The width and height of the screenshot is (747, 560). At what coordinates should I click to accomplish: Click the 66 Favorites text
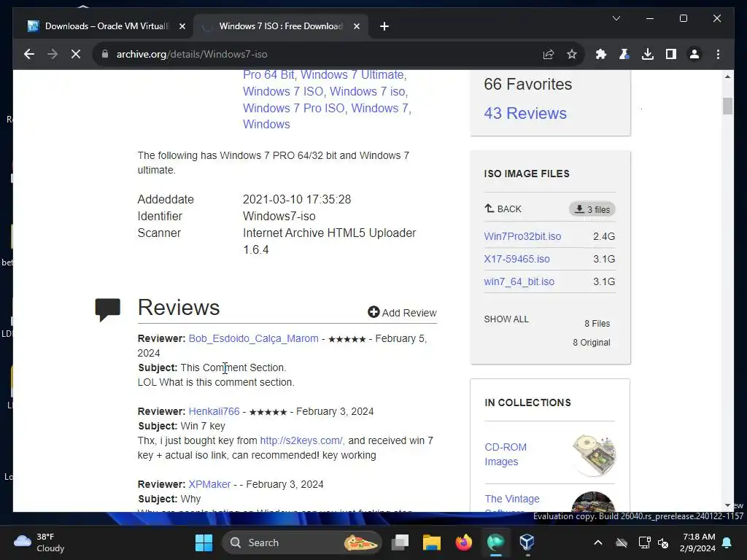528,85
